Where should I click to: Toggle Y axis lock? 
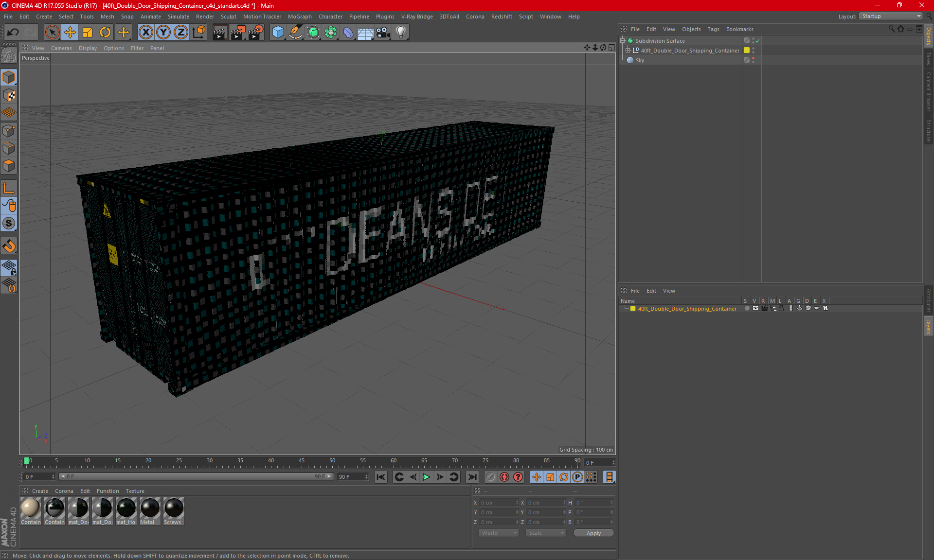[x=163, y=32]
